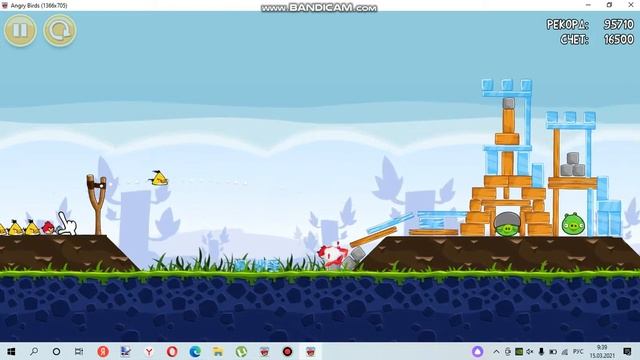Open the purple Alice assistant icon

(x=478, y=351)
